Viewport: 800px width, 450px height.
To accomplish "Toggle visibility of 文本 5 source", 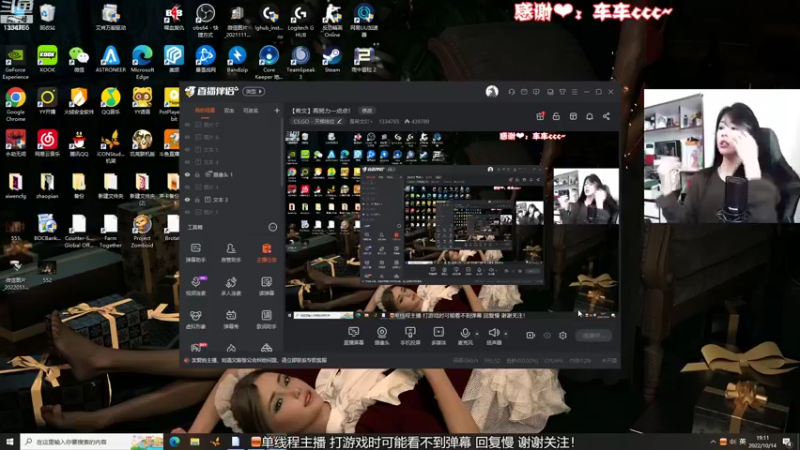I will (187, 149).
